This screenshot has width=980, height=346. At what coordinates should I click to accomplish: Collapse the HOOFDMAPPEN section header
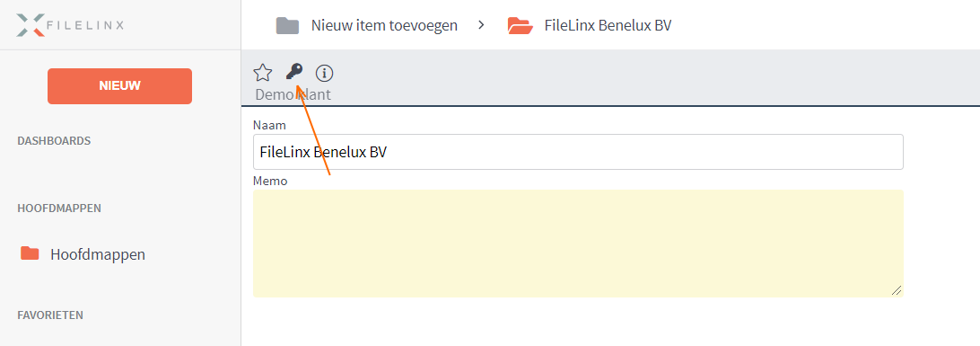(x=59, y=208)
